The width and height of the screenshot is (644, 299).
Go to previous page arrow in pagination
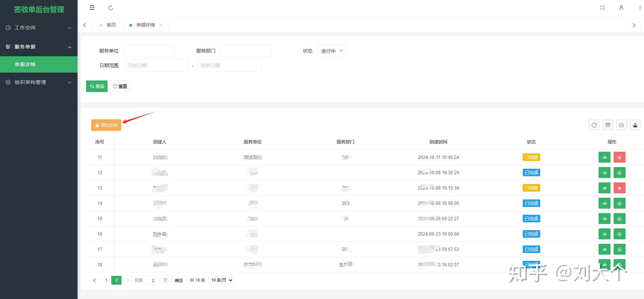pyautogui.click(x=95, y=280)
